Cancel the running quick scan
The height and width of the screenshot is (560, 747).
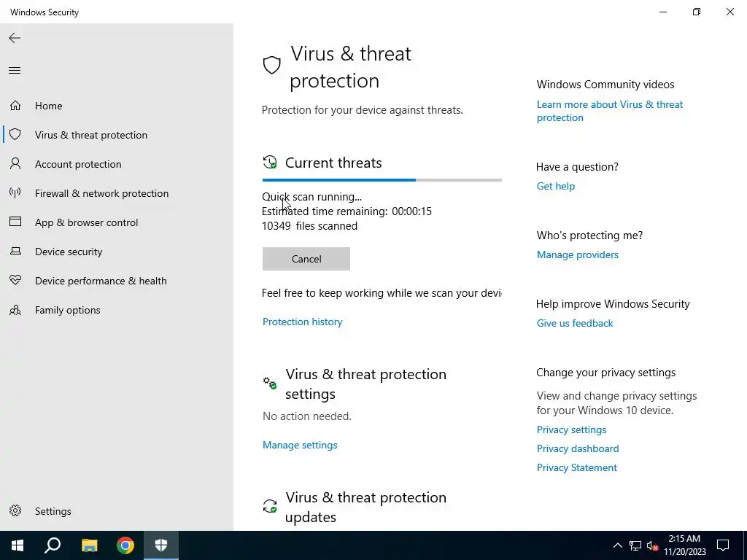click(306, 259)
